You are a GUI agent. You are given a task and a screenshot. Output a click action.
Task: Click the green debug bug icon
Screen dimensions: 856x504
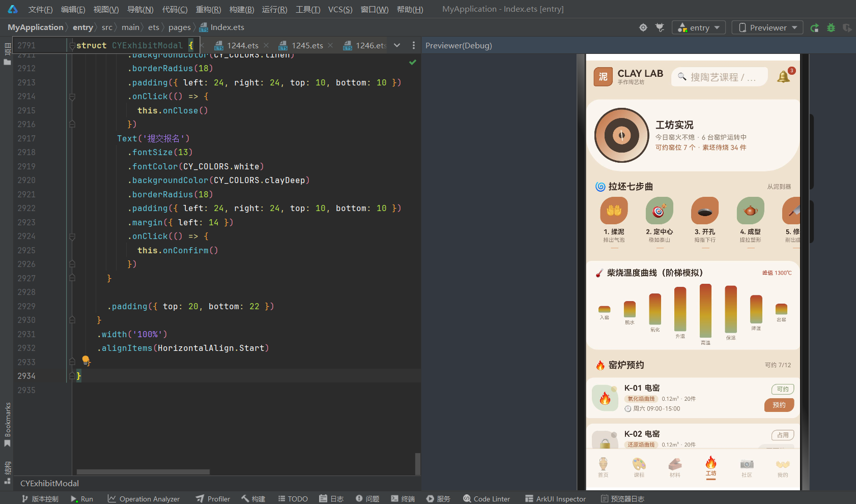831,27
